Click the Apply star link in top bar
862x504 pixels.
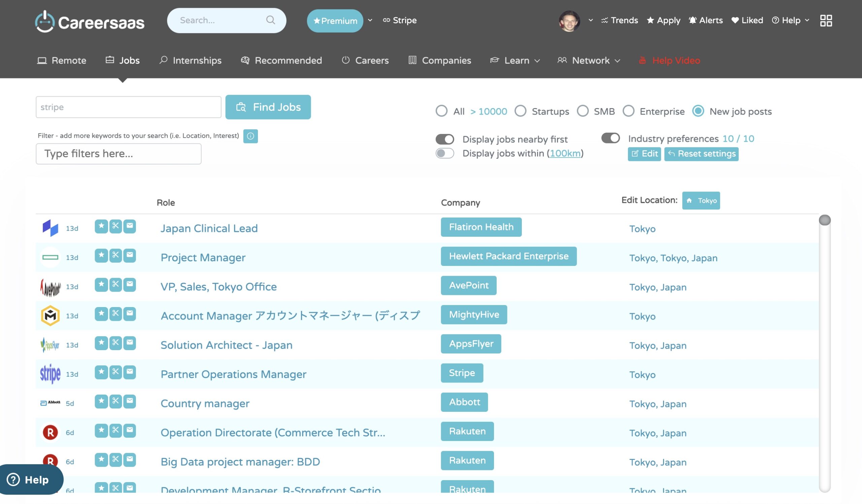click(663, 21)
